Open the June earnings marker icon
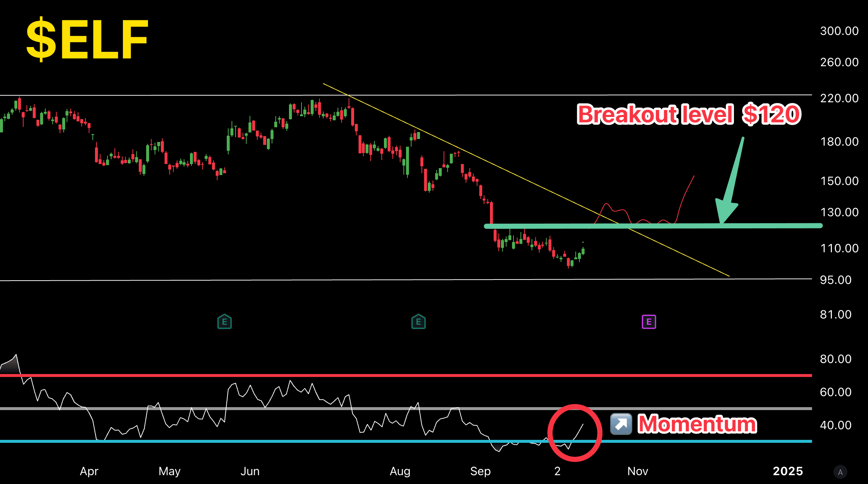The height and width of the screenshot is (484, 868). [225, 321]
